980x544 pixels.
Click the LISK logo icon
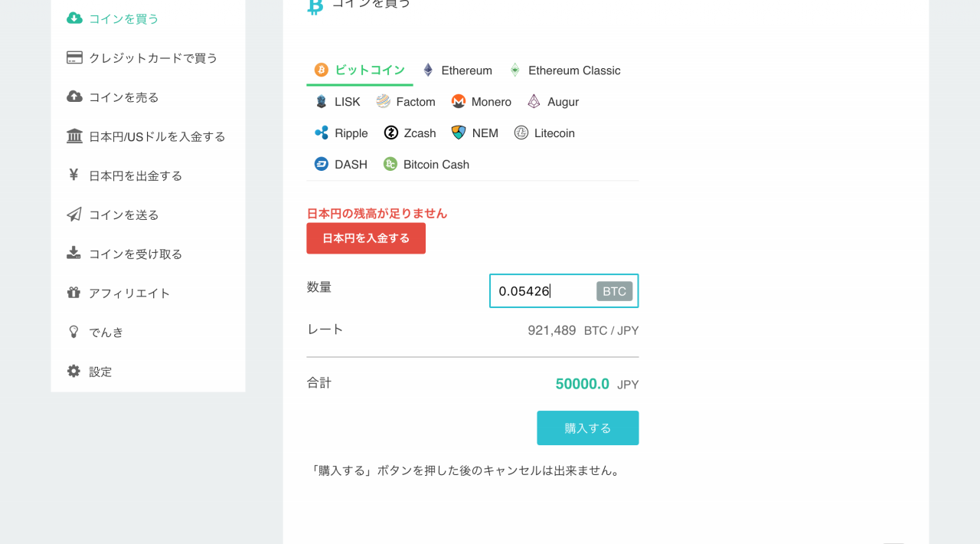click(322, 101)
